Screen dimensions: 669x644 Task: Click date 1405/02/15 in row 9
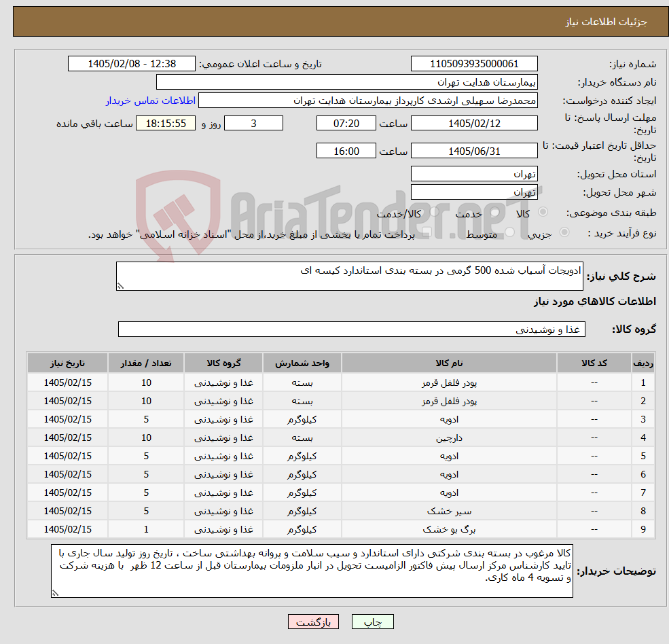pos(67,530)
